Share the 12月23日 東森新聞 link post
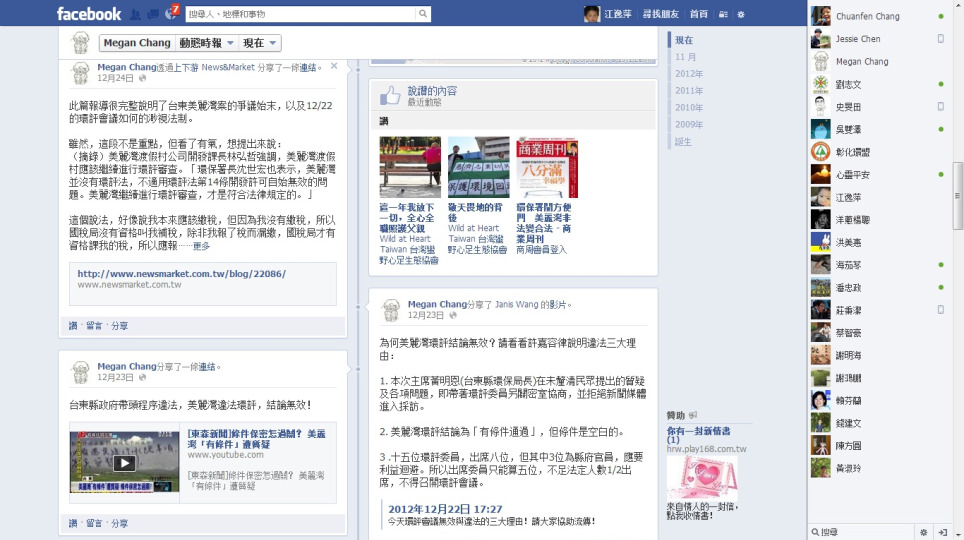Image resolution: width=964 pixels, height=540 pixels. point(119,523)
